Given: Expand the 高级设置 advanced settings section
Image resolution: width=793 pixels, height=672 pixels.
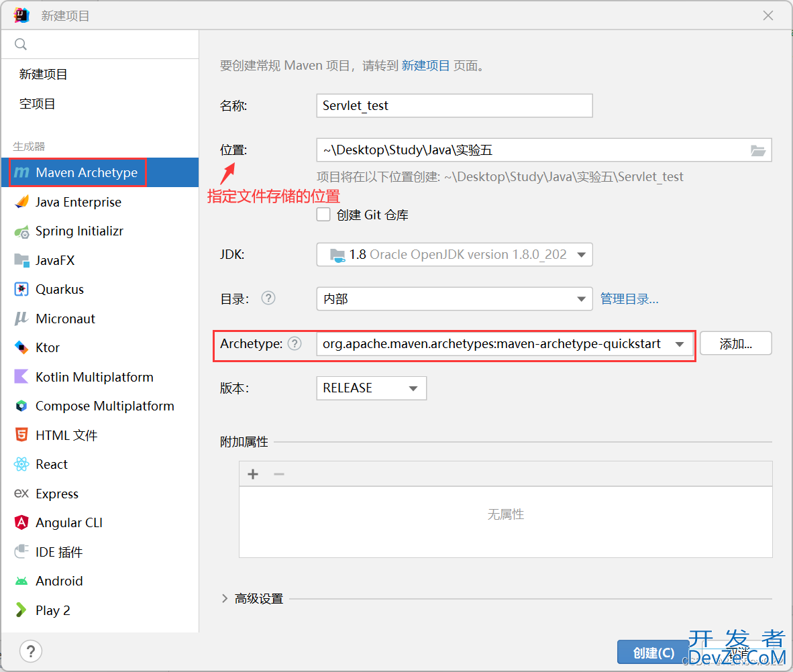Looking at the screenshot, I should pos(225,599).
